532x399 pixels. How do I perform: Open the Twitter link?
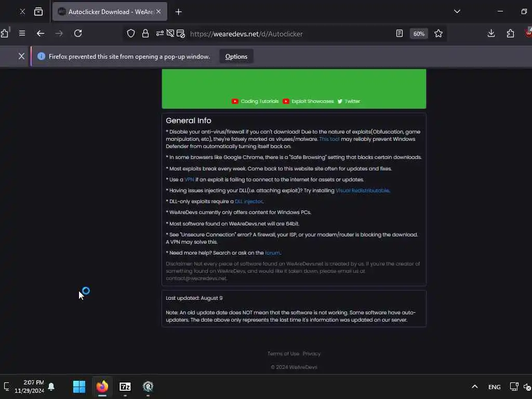(x=349, y=101)
